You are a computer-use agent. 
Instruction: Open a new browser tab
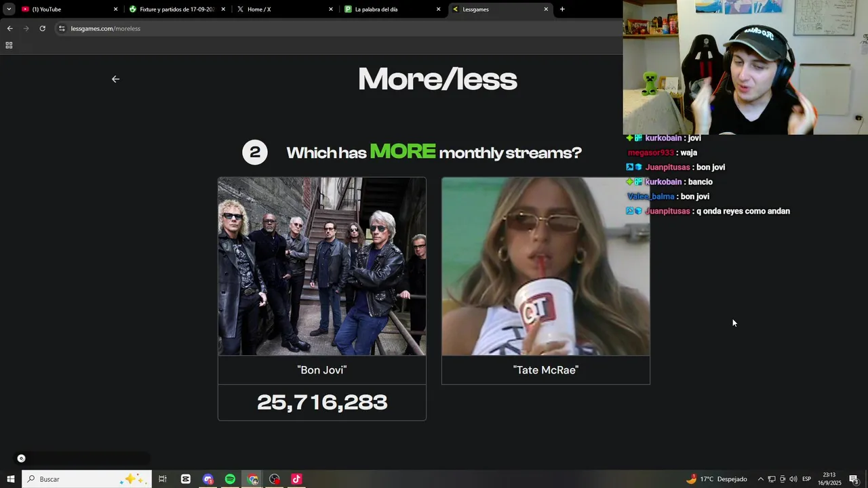pyautogui.click(x=562, y=9)
